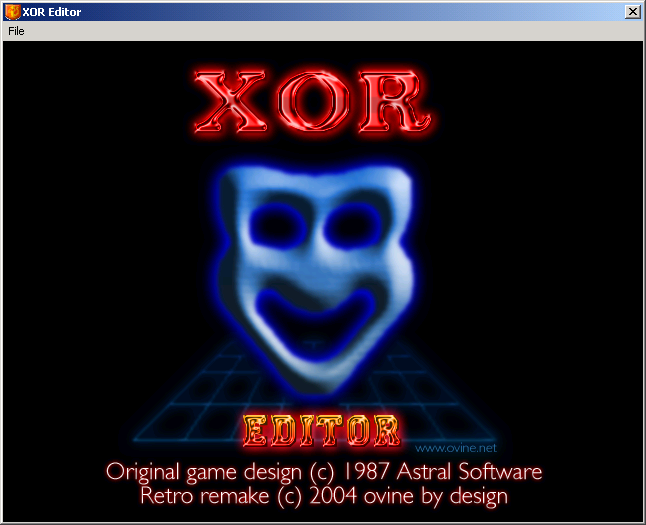This screenshot has width=646, height=525.
Task: Close the XOR Editor window
Action: click(x=632, y=12)
